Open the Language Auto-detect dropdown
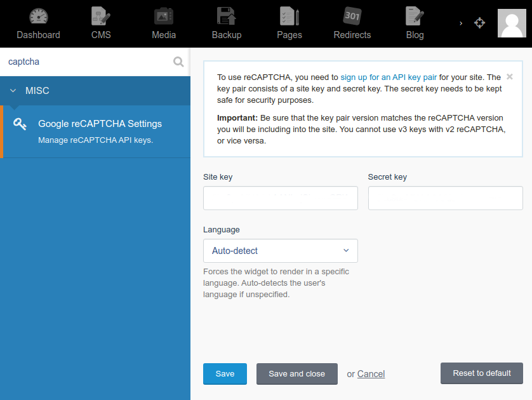Viewport: 532px width, 400px height. coord(280,251)
